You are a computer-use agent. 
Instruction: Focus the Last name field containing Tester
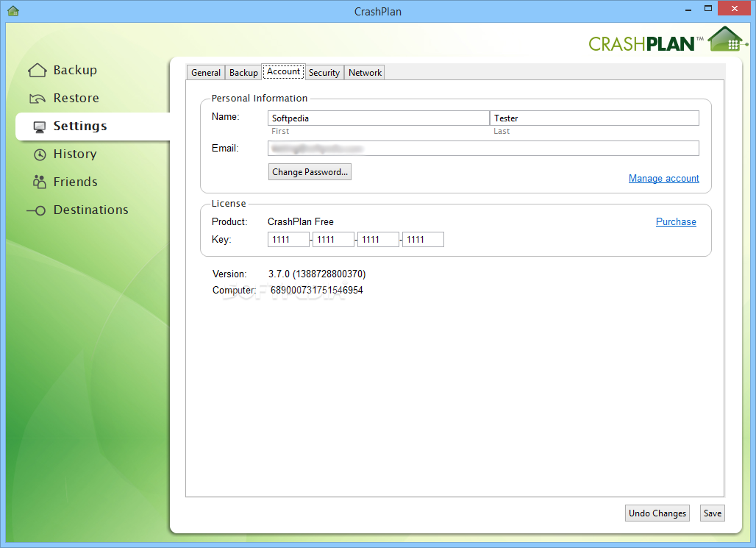[594, 118]
